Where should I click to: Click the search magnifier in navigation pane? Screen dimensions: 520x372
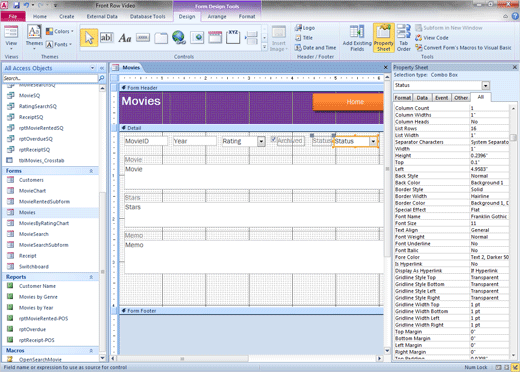coord(102,78)
